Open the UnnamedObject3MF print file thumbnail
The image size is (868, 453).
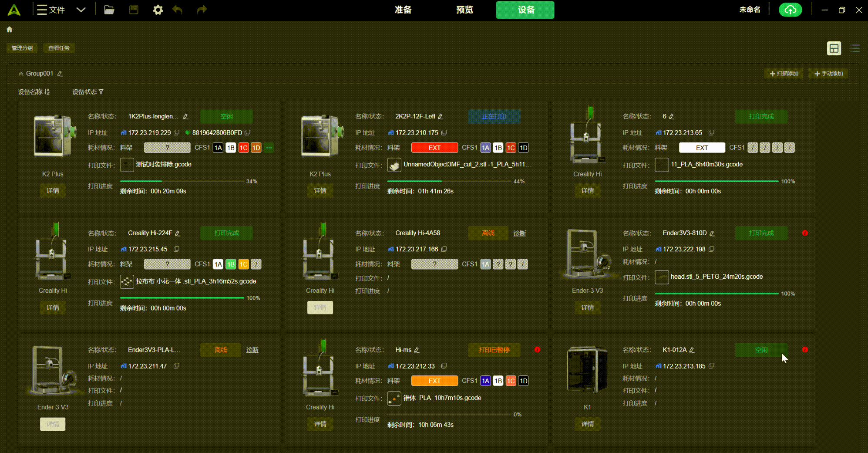394,165
